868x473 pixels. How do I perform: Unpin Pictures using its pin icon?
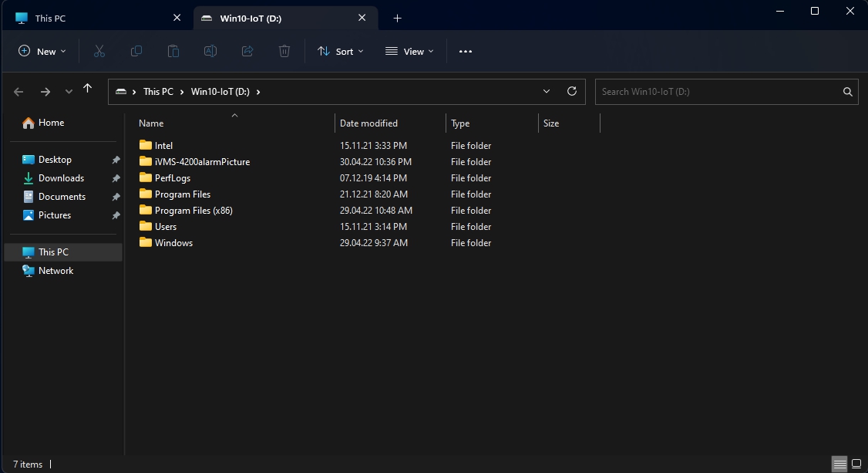[116, 215]
